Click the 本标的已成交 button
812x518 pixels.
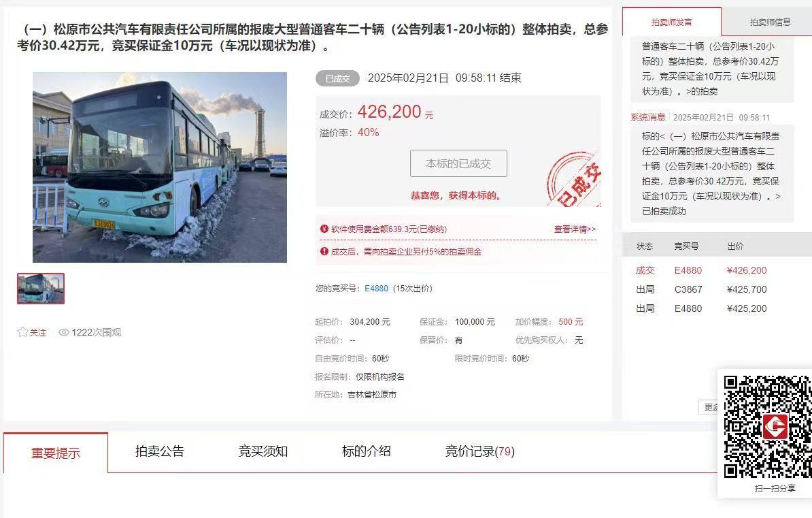pyautogui.click(x=458, y=163)
